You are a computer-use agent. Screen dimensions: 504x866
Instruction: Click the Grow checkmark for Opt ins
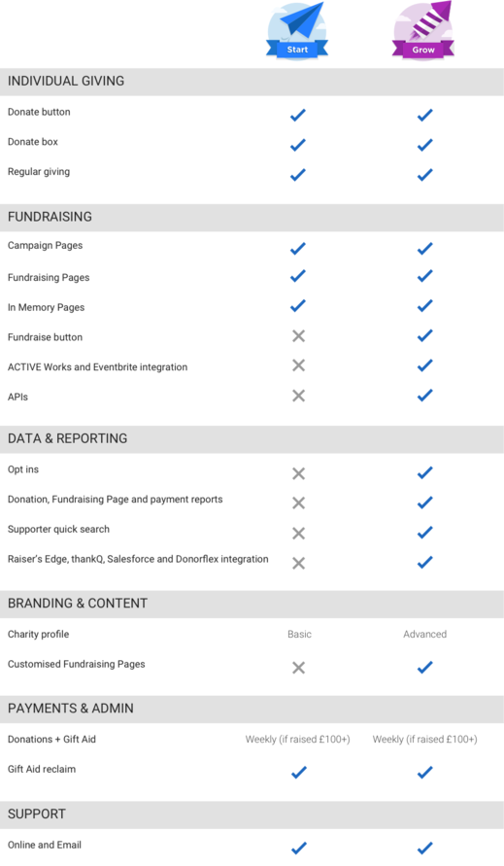[424, 472]
